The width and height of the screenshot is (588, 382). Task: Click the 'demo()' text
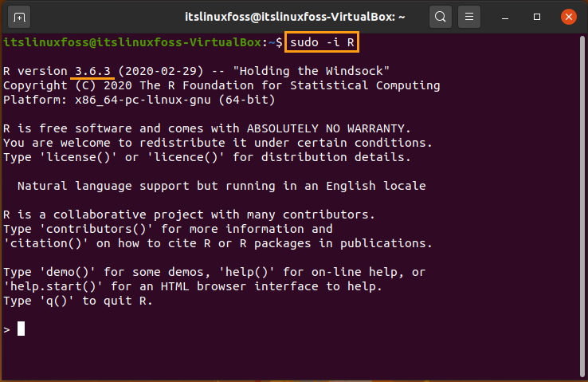click(x=68, y=272)
